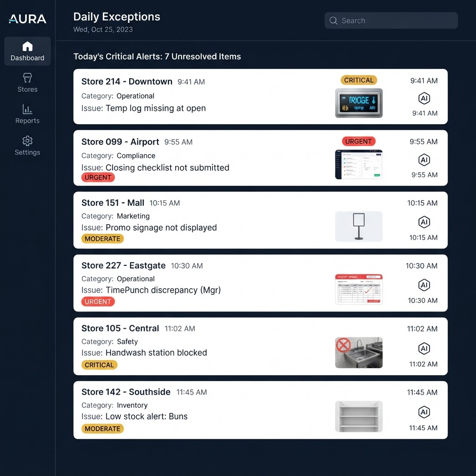
Task: Open the Stores storefront icon
Action: click(27, 78)
